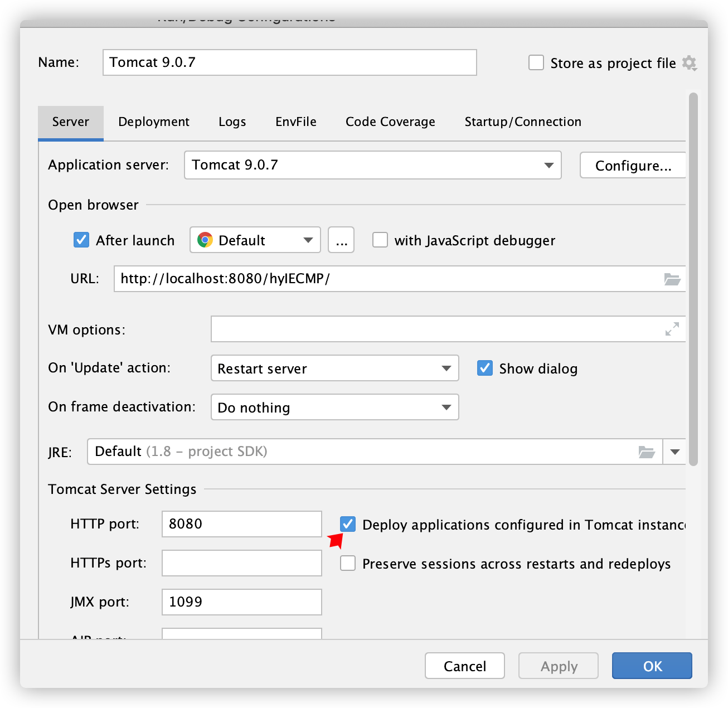Uncheck Deploy applications configured in Tomcat instance
Screen dimensions: 728x708
coord(348,524)
